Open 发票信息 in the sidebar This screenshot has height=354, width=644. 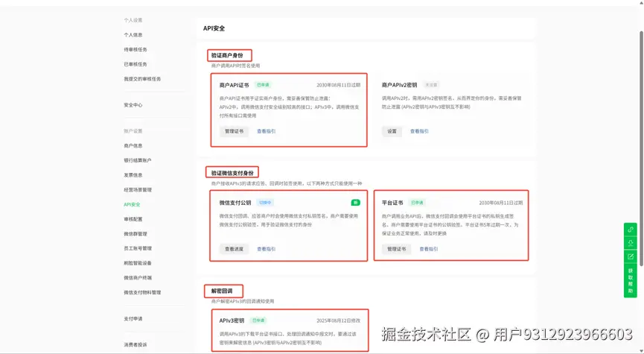[x=133, y=174]
